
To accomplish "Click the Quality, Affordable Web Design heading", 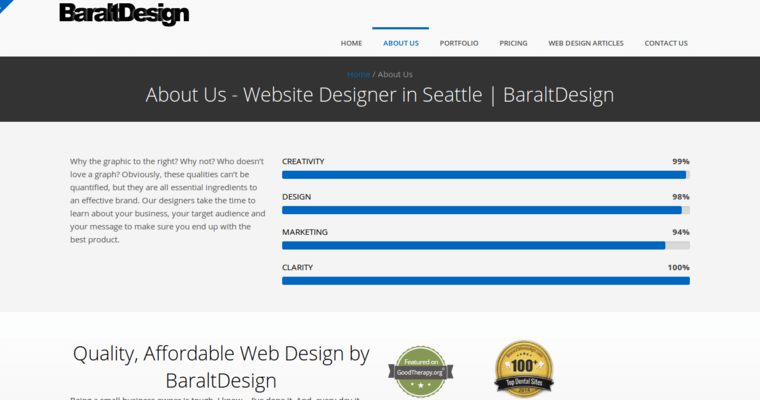I will point(221,366).
